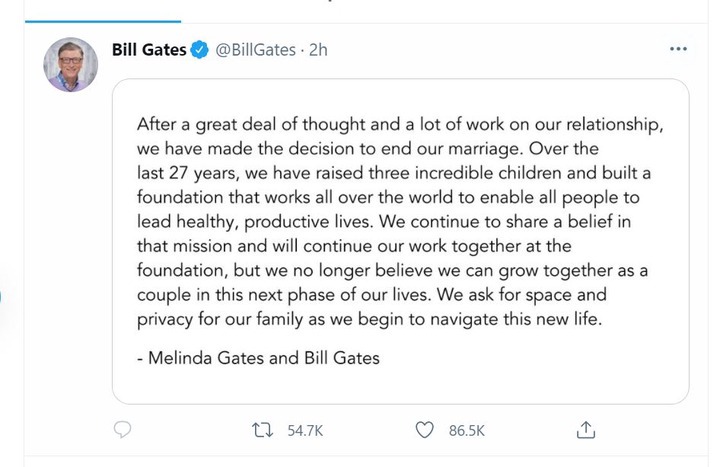Screen dimensions: 720x467
Task: Click the blue verified badge beside Bill Gates
Action: tap(199, 50)
